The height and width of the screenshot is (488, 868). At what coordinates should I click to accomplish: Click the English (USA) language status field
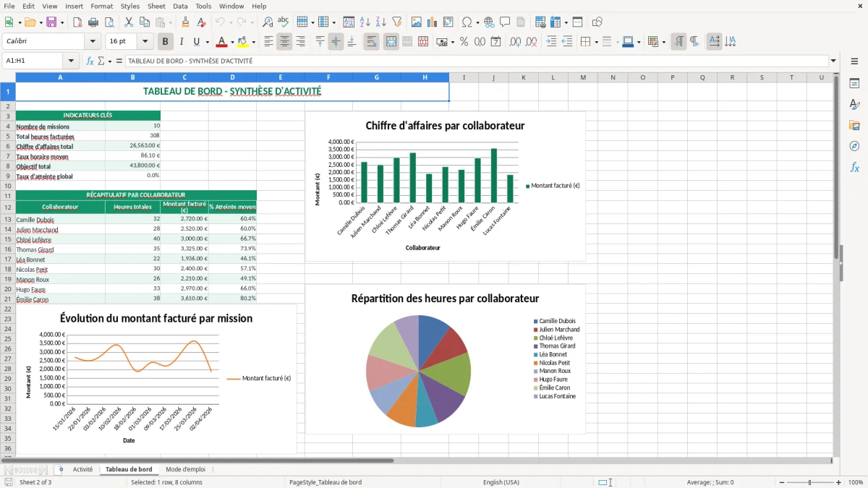click(x=501, y=482)
